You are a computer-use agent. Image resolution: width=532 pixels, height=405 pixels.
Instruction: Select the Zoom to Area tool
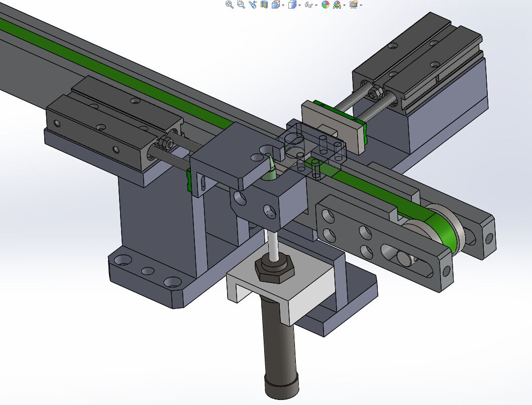tap(241, 5)
